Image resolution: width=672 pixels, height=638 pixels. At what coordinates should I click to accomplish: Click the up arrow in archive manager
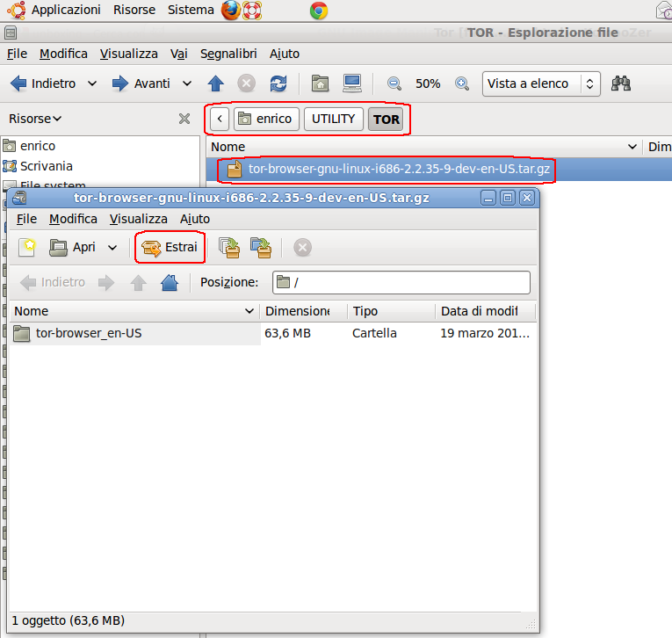(139, 282)
